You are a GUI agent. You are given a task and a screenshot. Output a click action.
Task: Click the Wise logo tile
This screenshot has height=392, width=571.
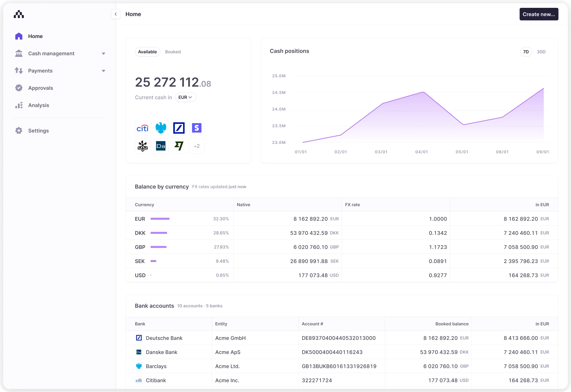click(179, 146)
